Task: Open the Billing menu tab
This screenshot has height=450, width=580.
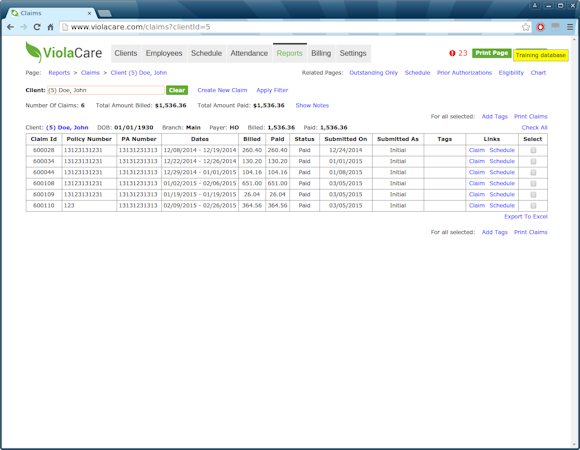Action: [321, 53]
